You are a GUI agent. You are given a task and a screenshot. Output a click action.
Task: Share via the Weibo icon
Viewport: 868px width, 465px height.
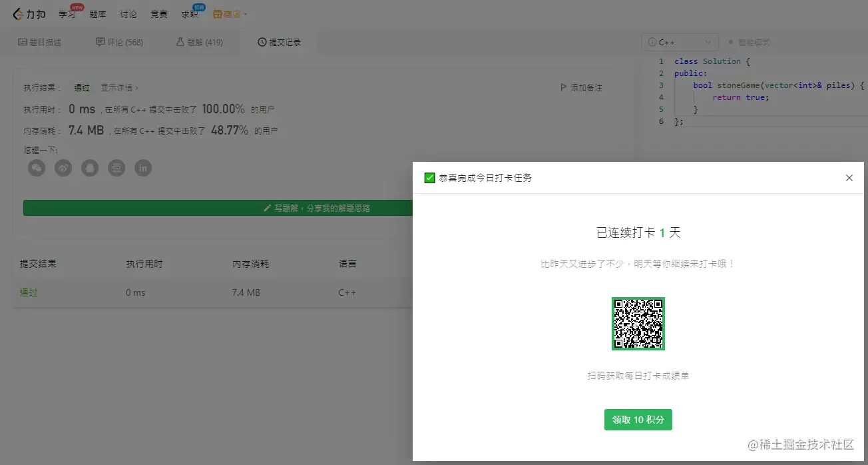coord(63,168)
